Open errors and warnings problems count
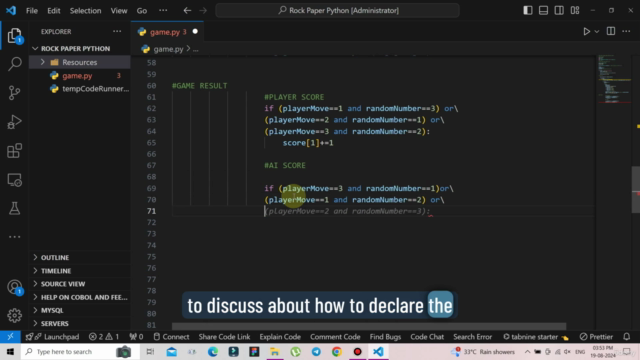640x360 pixels. pyautogui.click(x=104, y=337)
